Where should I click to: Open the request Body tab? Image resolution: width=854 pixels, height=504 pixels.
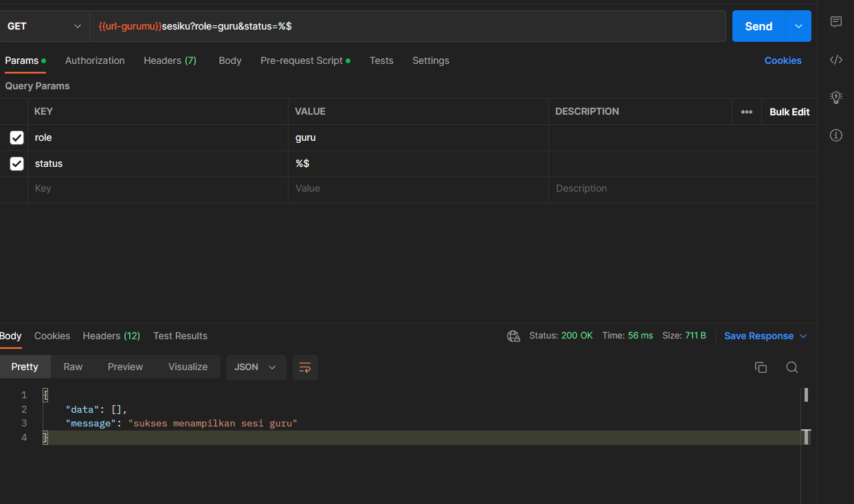(x=230, y=60)
